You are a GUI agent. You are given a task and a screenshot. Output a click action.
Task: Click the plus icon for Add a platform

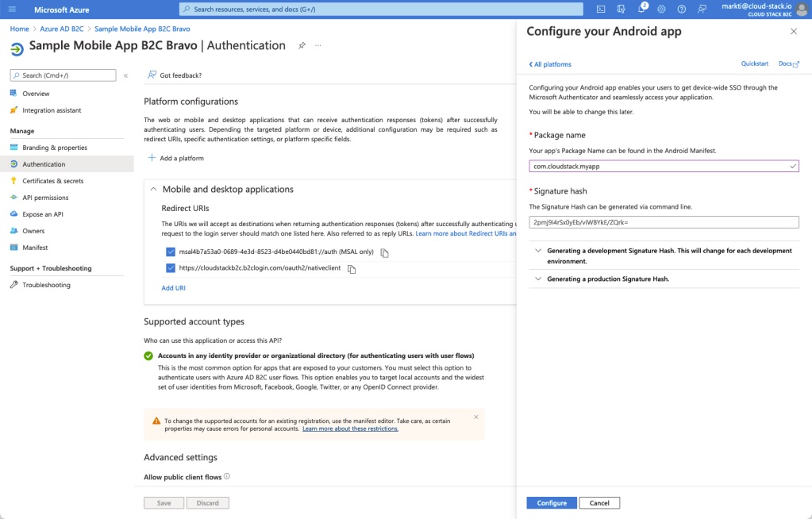[152, 157]
